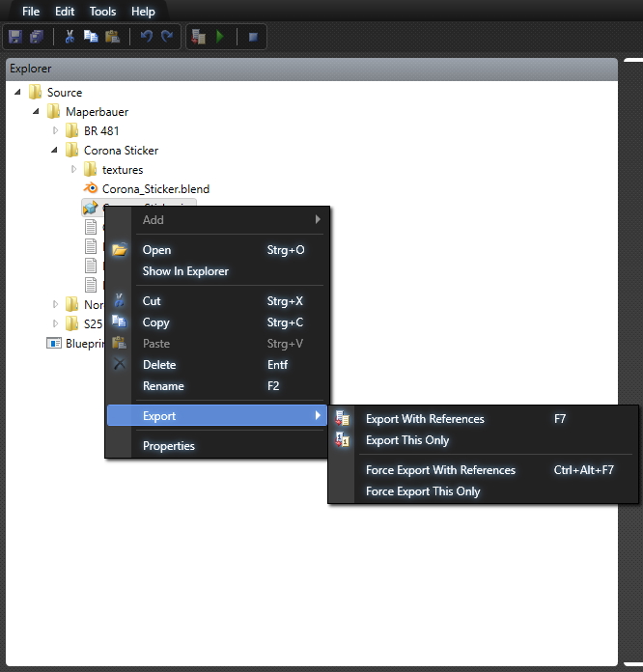Click the Save toolbar icon
Viewport: 643px width, 672px height.
[x=15, y=37]
